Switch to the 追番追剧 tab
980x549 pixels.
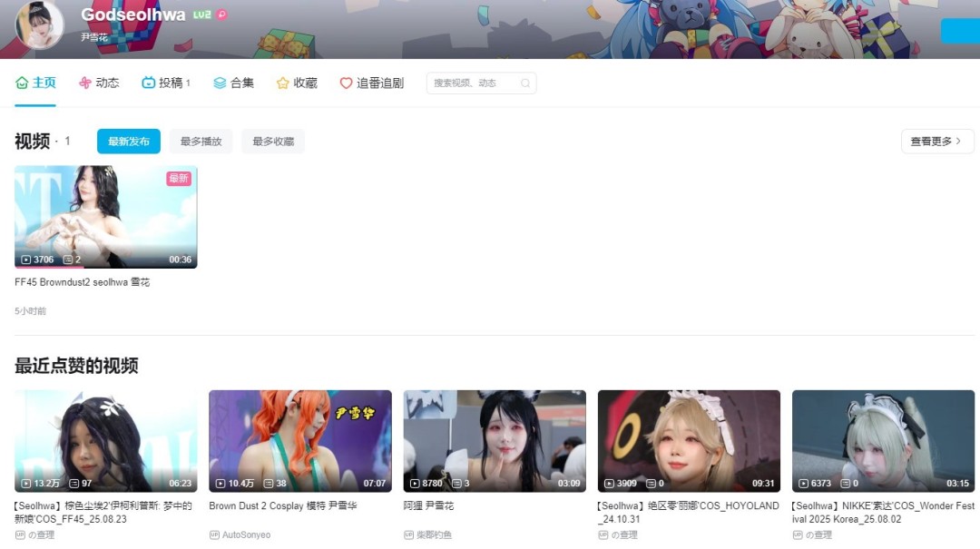tap(371, 83)
